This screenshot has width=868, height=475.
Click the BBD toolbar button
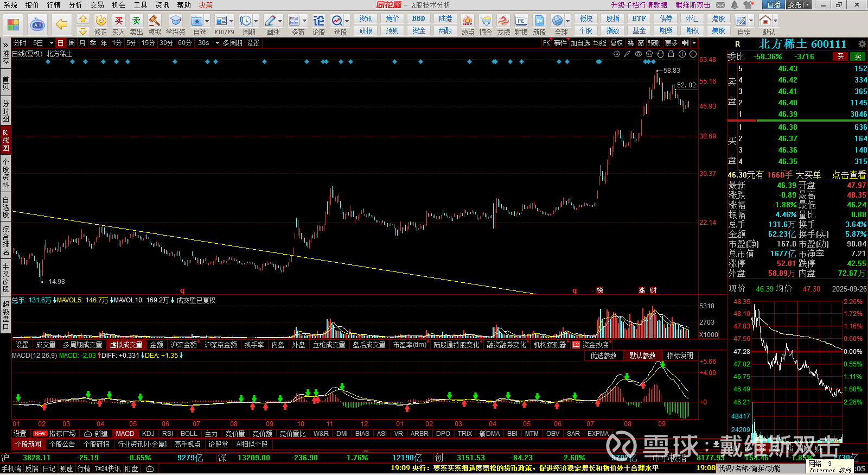(x=419, y=18)
